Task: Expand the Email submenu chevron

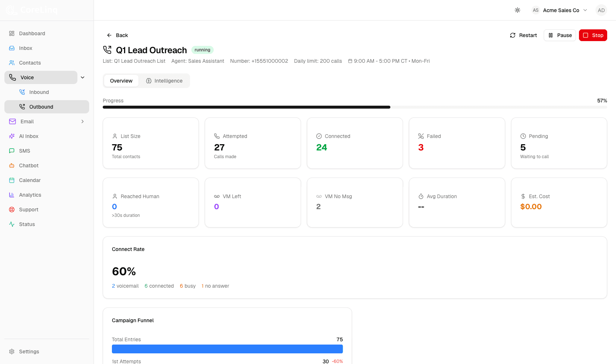Action: tap(83, 121)
